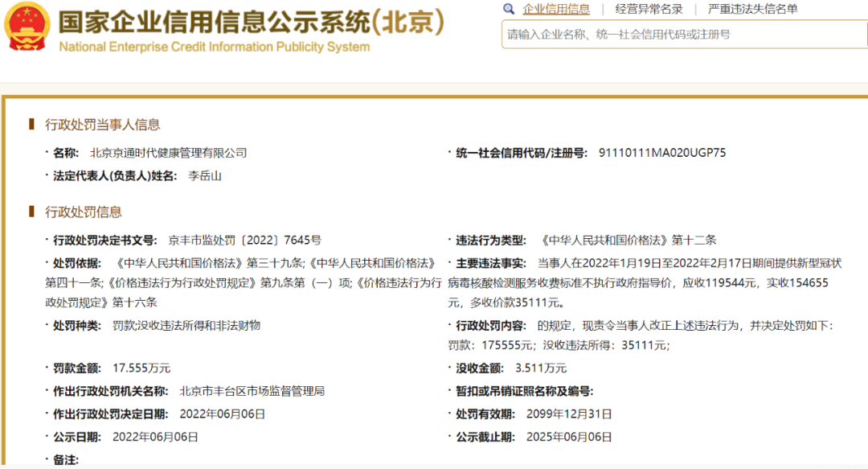The image size is (868, 469).
Task: Focus the enterprise name search input box
Action: [683, 35]
